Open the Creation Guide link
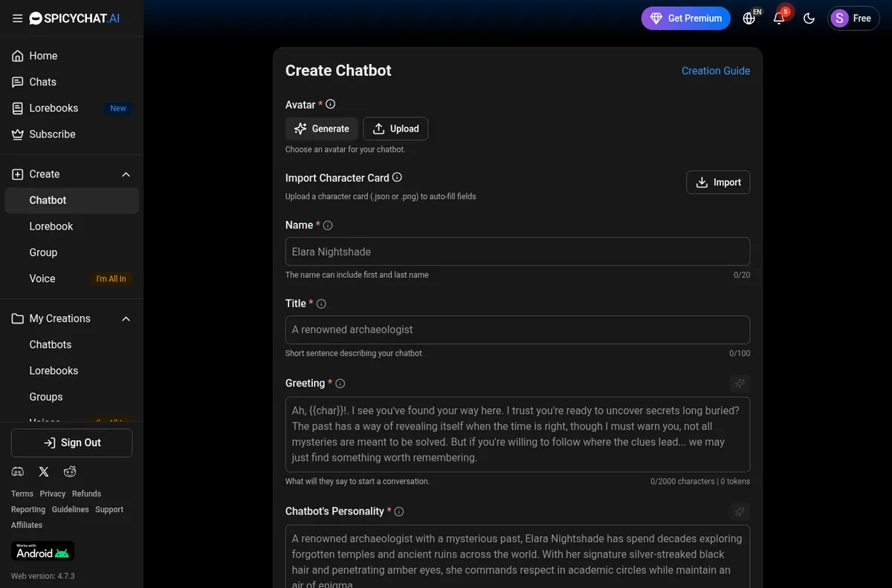The image size is (892, 588). (x=716, y=71)
